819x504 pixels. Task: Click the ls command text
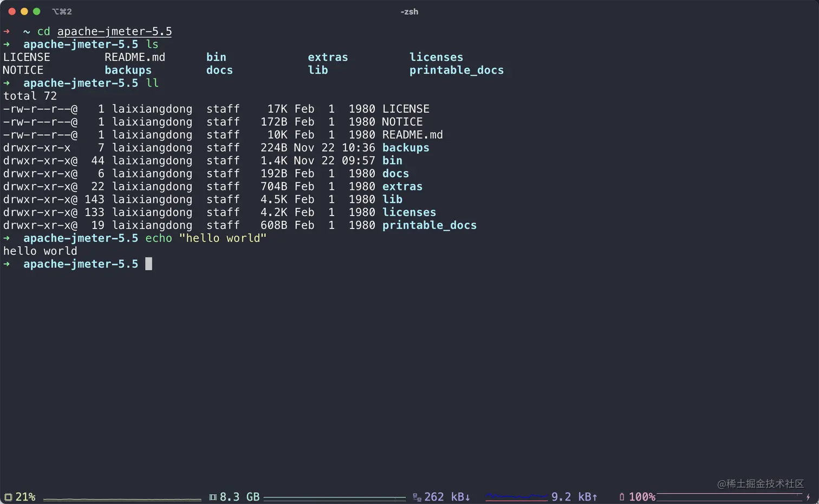click(x=152, y=44)
